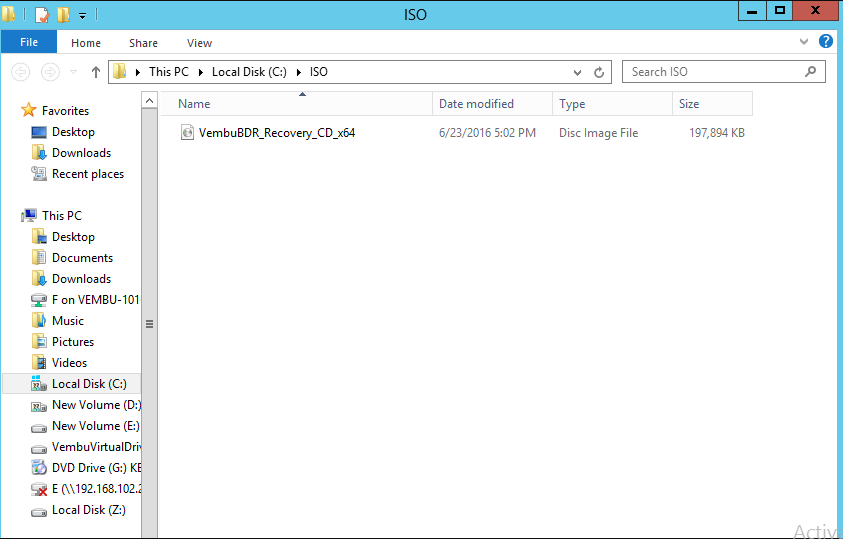
Task: Click the Disc Image File type cell
Action: [598, 133]
